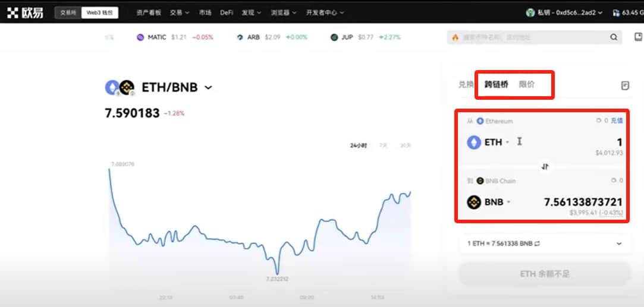Click the OKX logo in the header
Screen dimensions: 644x307
[24, 12]
